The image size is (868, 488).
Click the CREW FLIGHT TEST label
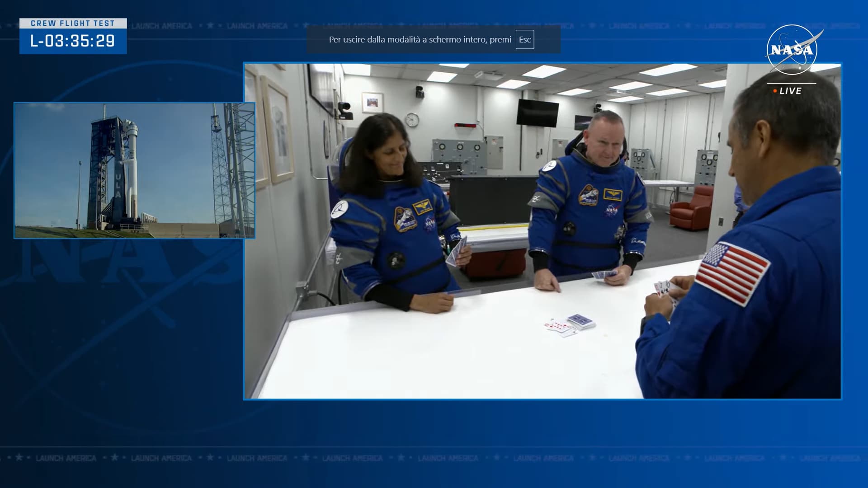(73, 23)
